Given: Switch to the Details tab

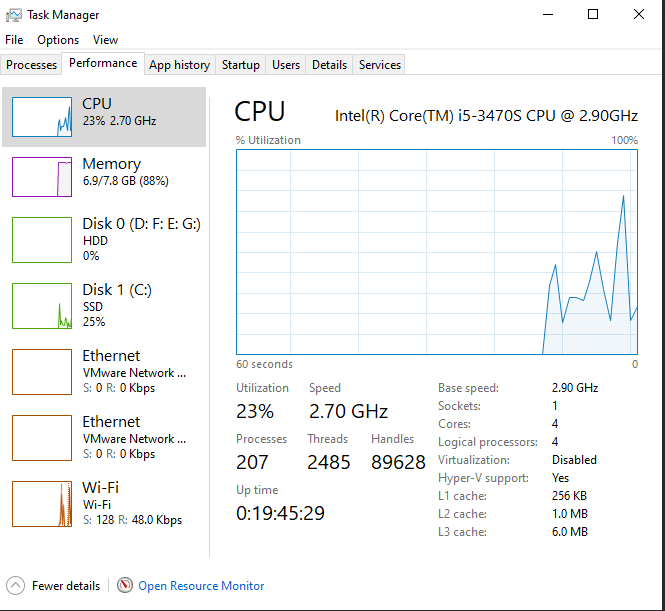Looking at the screenshot, I should click(329, 65).
